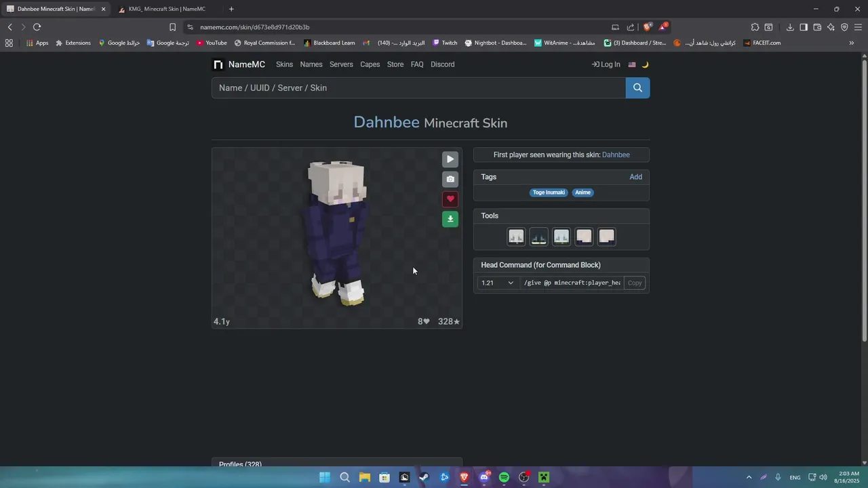Open Spotify from the taskbar
The width and height of the screenshot is (868, 488).
(504, 477)
